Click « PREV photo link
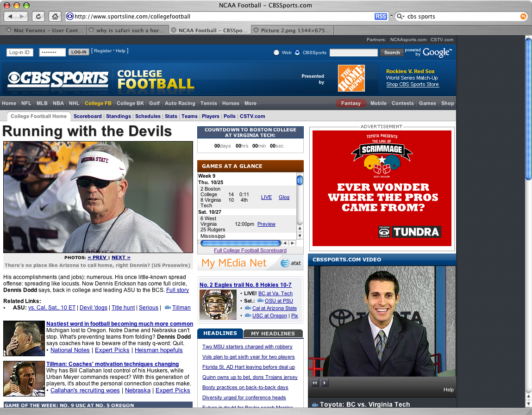The height and width of the screenshot is (415, 532). (97, 258)
